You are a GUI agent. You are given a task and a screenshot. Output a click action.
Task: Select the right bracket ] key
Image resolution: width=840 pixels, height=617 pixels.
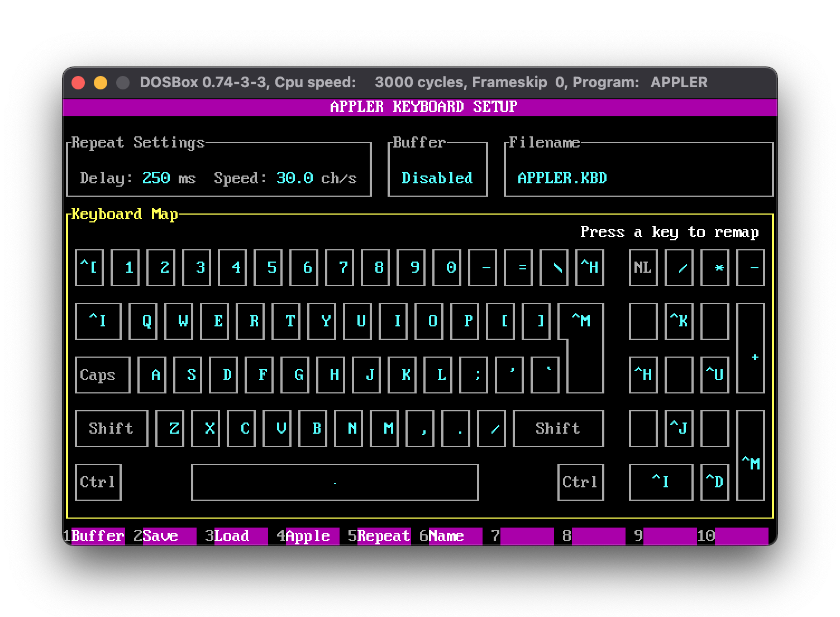(536, 321)
